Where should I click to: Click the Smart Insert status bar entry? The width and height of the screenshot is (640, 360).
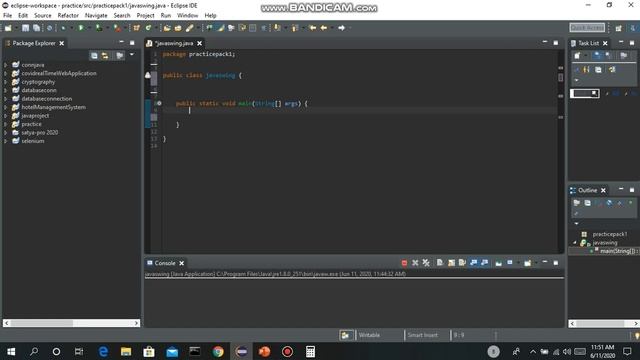click(422, 335)
